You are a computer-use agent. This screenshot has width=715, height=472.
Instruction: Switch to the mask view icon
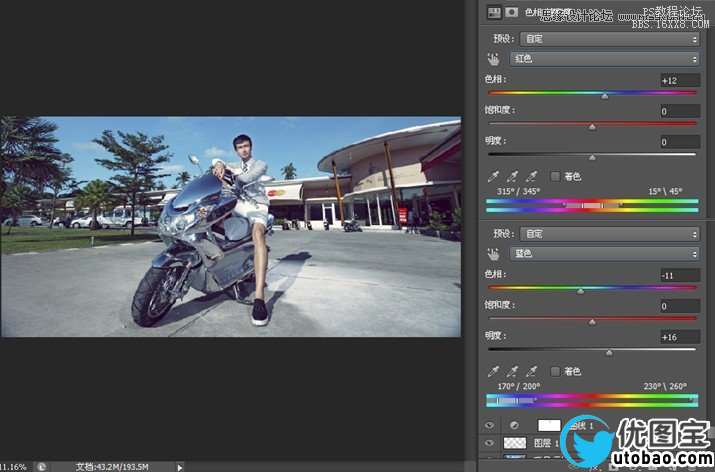coord(512,13)
